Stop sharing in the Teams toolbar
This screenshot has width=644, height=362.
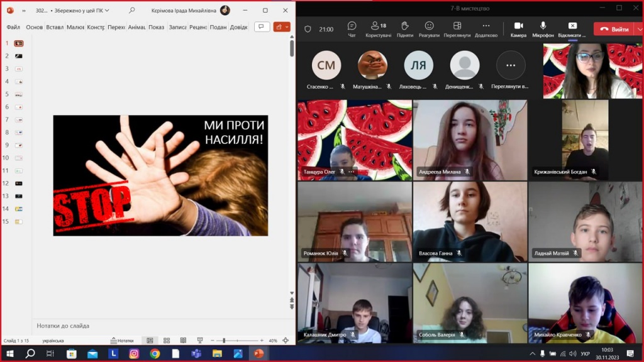tap(572, 29)
